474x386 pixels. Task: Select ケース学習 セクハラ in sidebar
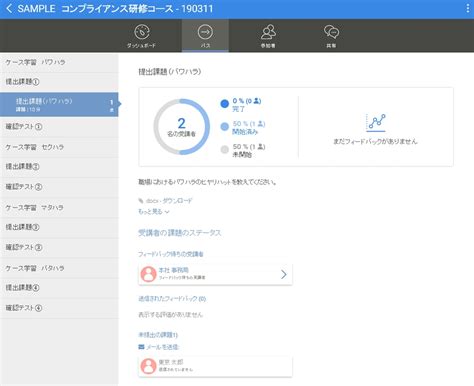click(59, 147)
